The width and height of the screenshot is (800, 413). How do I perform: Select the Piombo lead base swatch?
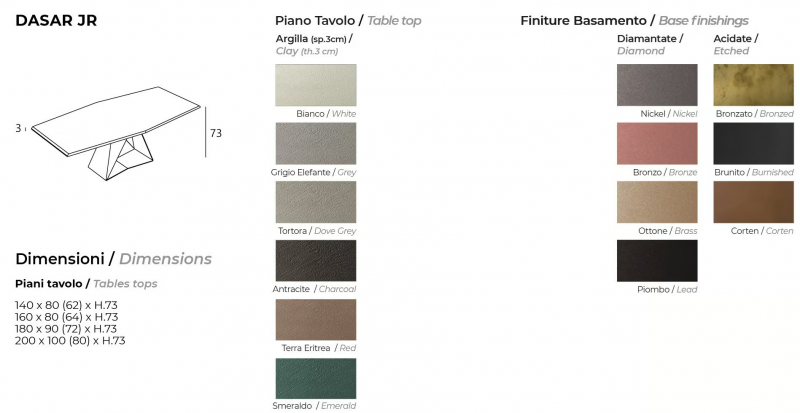coord(657,261)
